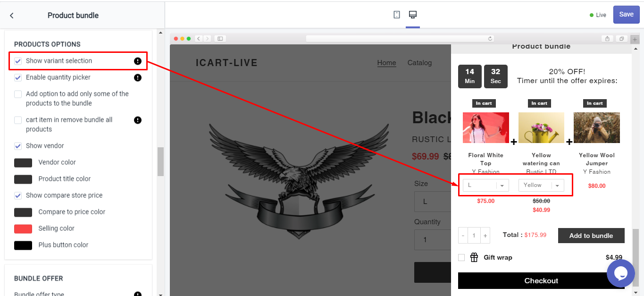This screenshot has height=296, width=644.
Task: Go to Home menu link
Action: [386, 63]
